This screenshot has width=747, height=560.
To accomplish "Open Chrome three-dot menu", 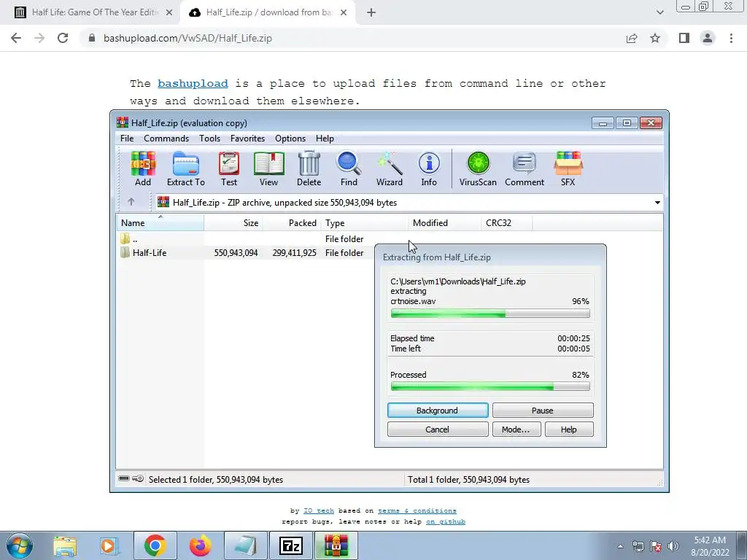I will coord(731,38).
